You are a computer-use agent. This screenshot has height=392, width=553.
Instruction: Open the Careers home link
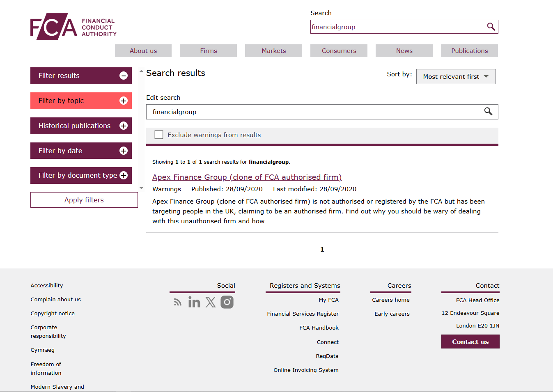click(x=391, y=300)
